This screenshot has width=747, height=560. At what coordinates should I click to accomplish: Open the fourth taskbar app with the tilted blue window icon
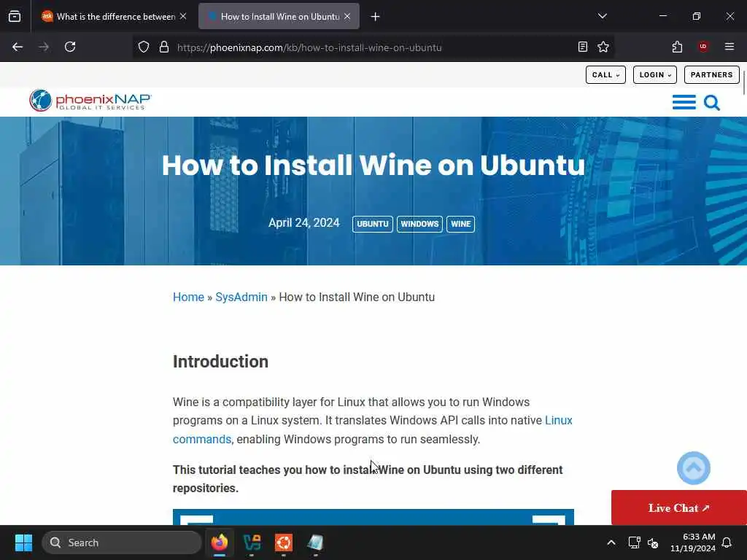315,542
